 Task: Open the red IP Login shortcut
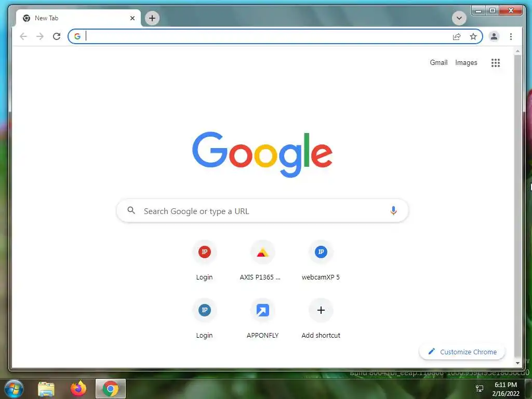204,261
